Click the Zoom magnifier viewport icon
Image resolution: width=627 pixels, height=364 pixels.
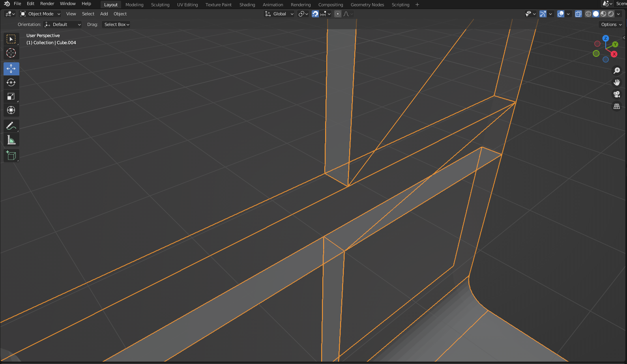point(616,71)
